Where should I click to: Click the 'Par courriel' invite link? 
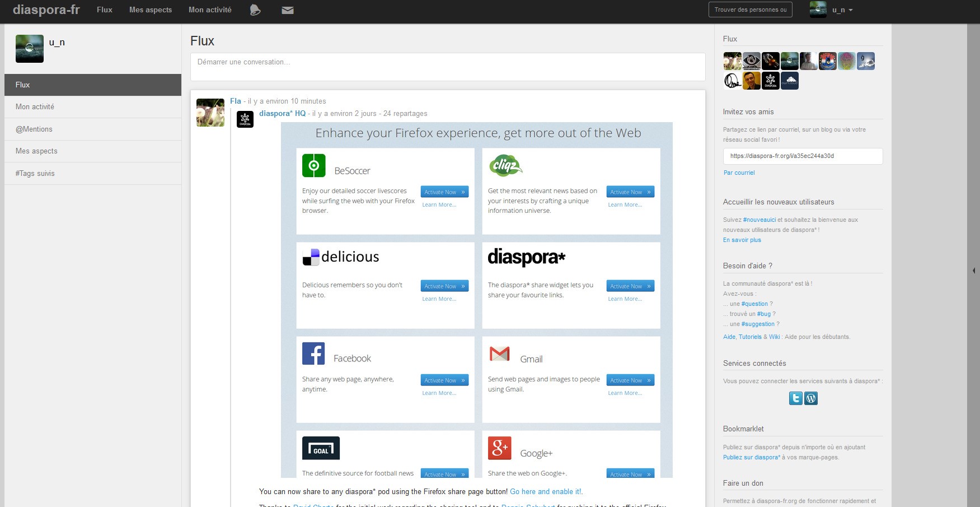739,173
